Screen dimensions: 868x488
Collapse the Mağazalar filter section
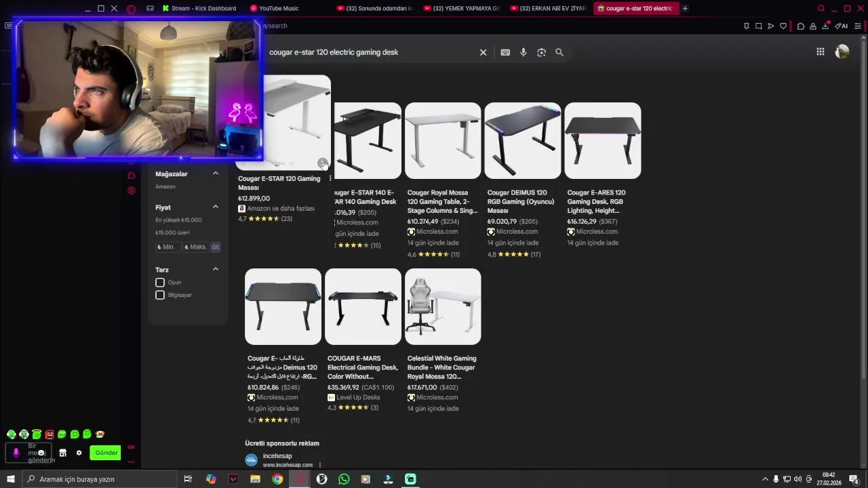pos(216,174)
